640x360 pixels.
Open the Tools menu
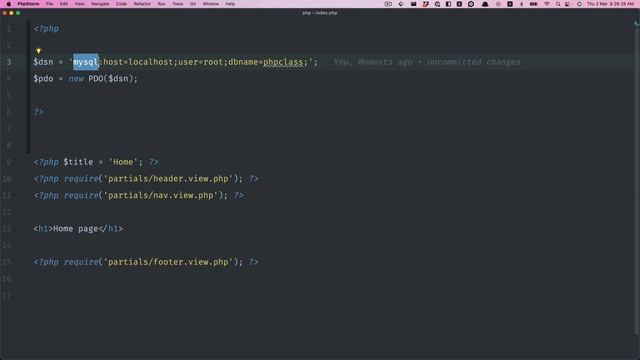pos(178,4)
